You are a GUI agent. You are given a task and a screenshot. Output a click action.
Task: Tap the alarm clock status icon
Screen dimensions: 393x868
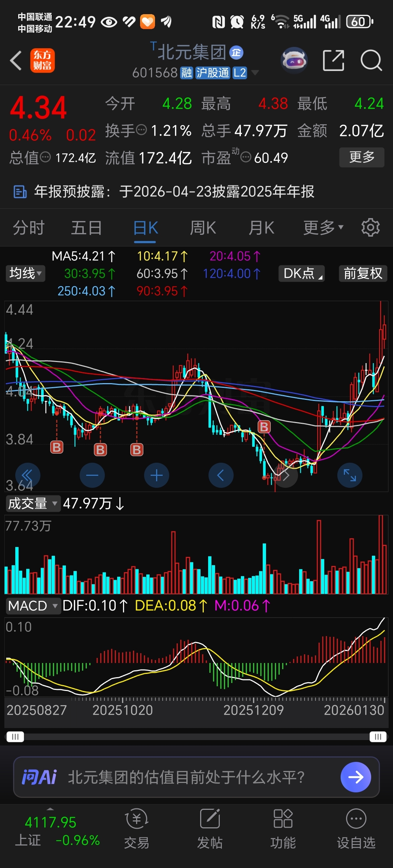(x=237, y=22)
